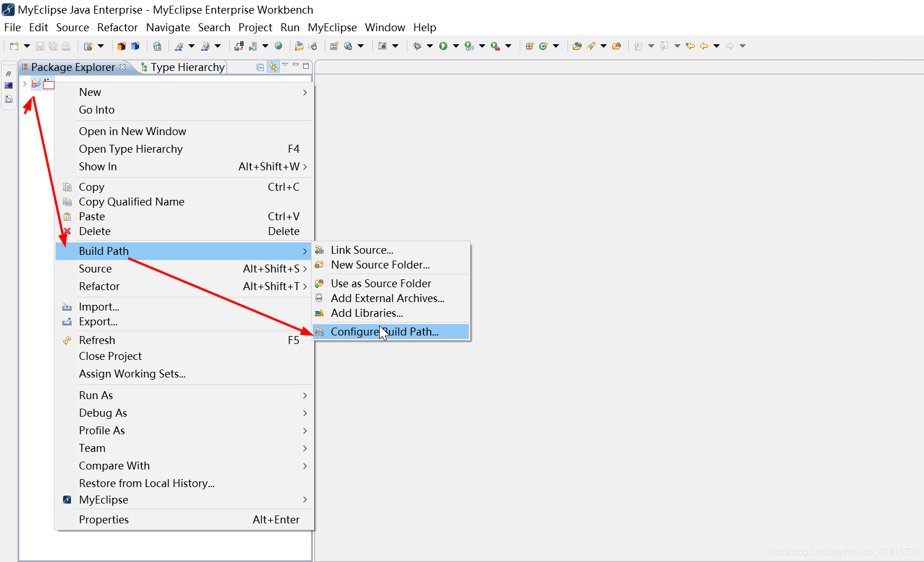
Task: Click the camera capture toolbar icon
Action: (x=383, y=46)
